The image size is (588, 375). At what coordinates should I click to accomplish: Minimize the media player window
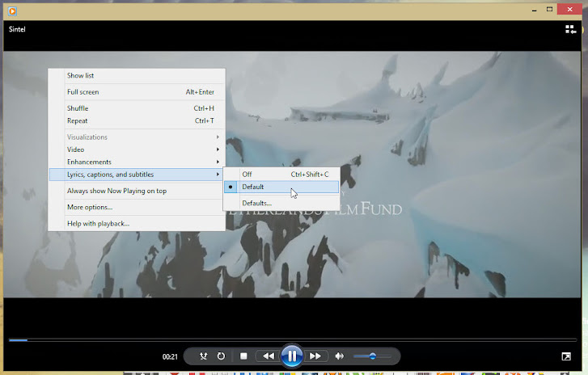tap(534, 10)
